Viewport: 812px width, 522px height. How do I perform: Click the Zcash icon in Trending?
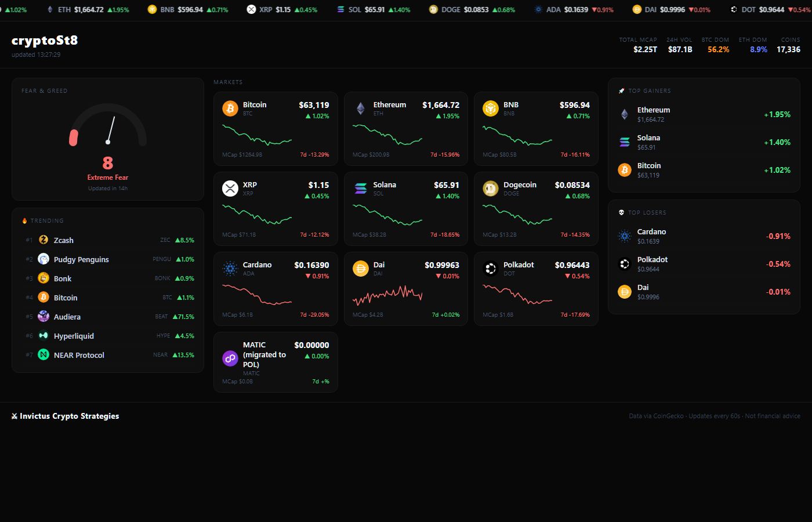tap(43, 240)
